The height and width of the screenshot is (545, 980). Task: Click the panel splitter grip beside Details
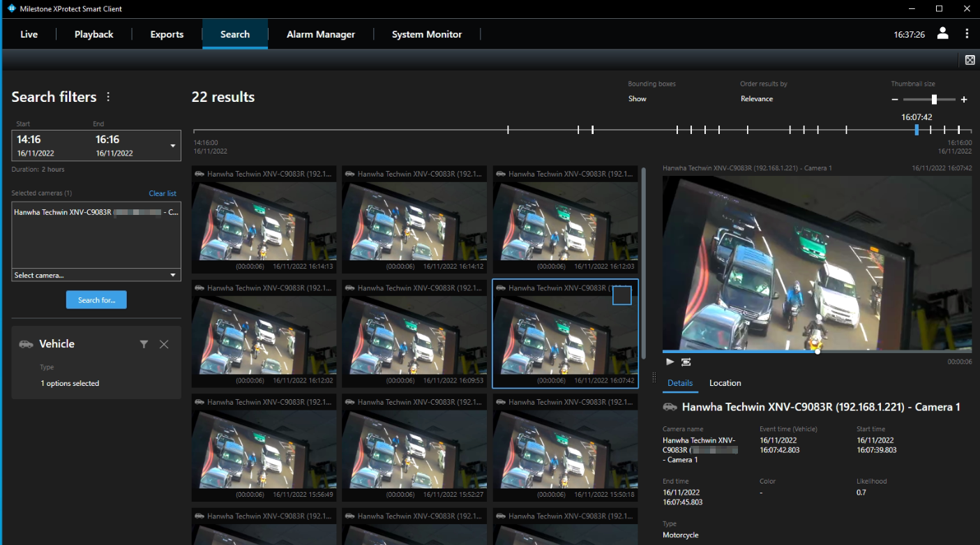[654, 378]
